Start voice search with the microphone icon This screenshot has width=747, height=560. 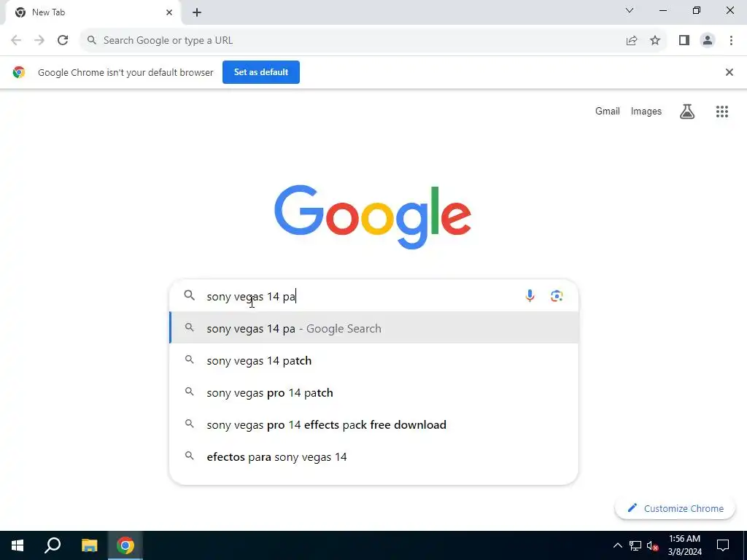[530, 296]
